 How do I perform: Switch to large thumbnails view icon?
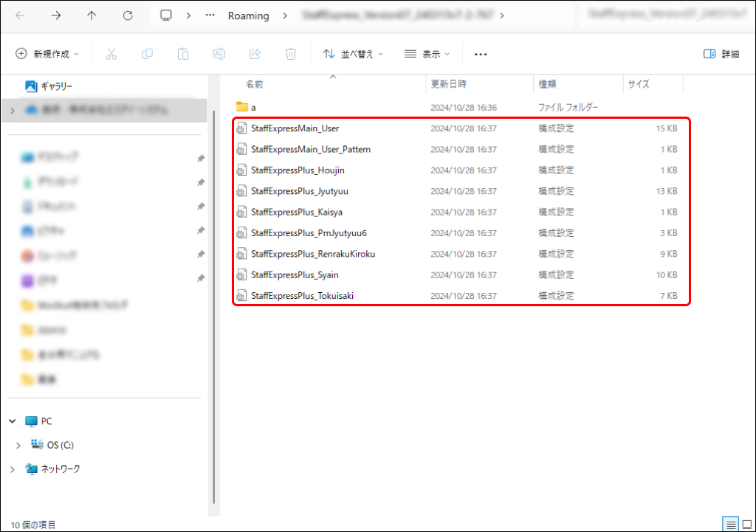pyautogui.click(x=747, y=525)
